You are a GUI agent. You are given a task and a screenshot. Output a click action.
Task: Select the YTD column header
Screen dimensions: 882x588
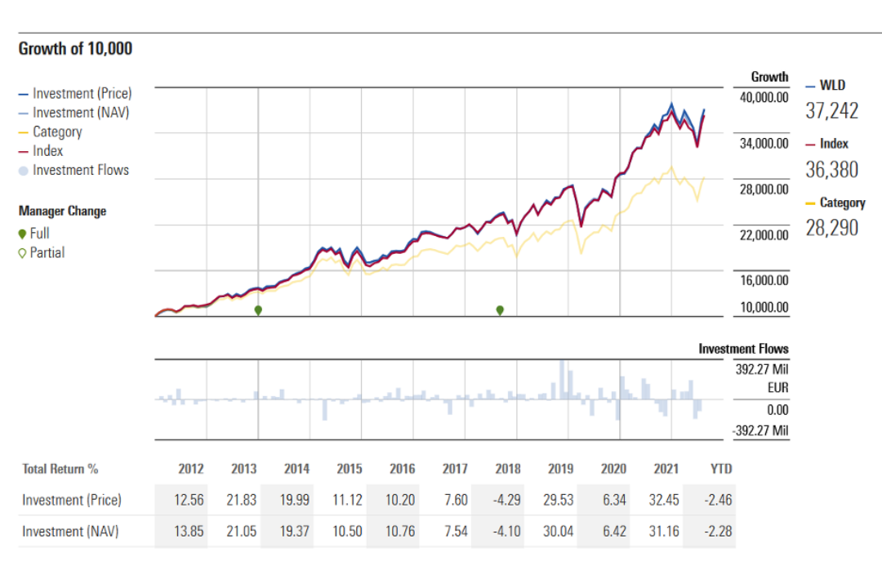coord(720,469)
